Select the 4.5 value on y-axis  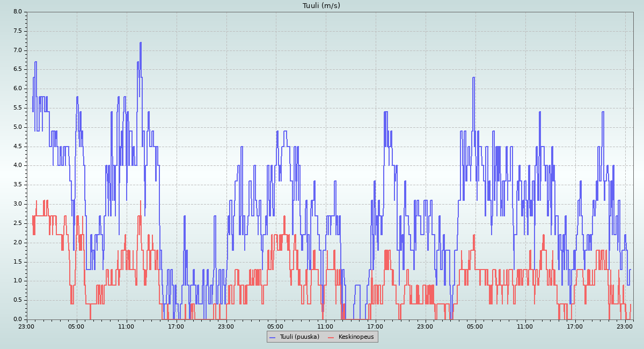(x=17, y=146)
